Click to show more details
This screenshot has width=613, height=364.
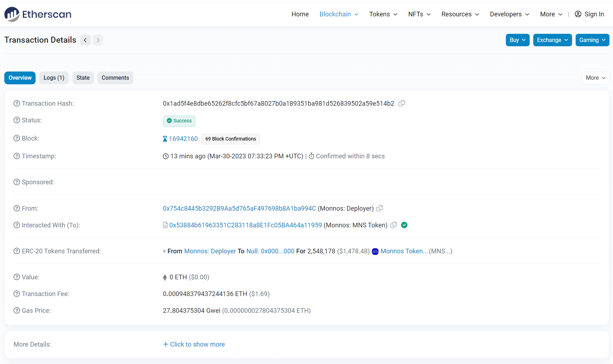(194, 344)
